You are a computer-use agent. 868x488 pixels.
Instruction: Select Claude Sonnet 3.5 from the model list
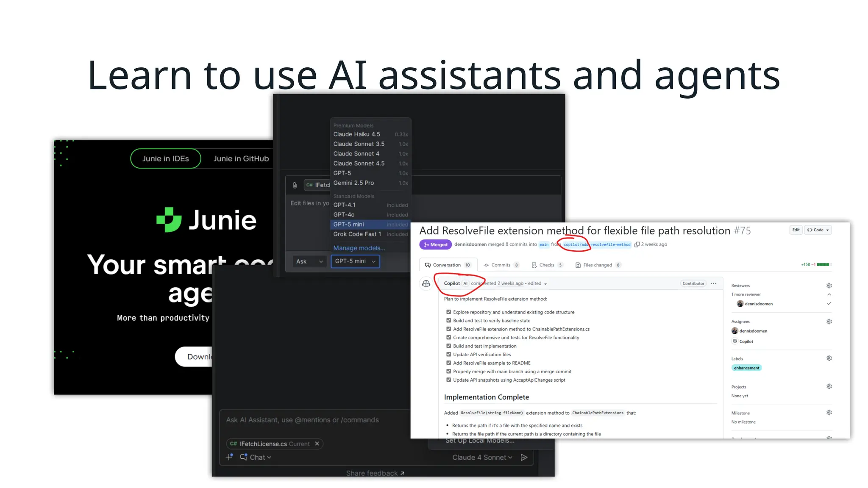(370, 144)
